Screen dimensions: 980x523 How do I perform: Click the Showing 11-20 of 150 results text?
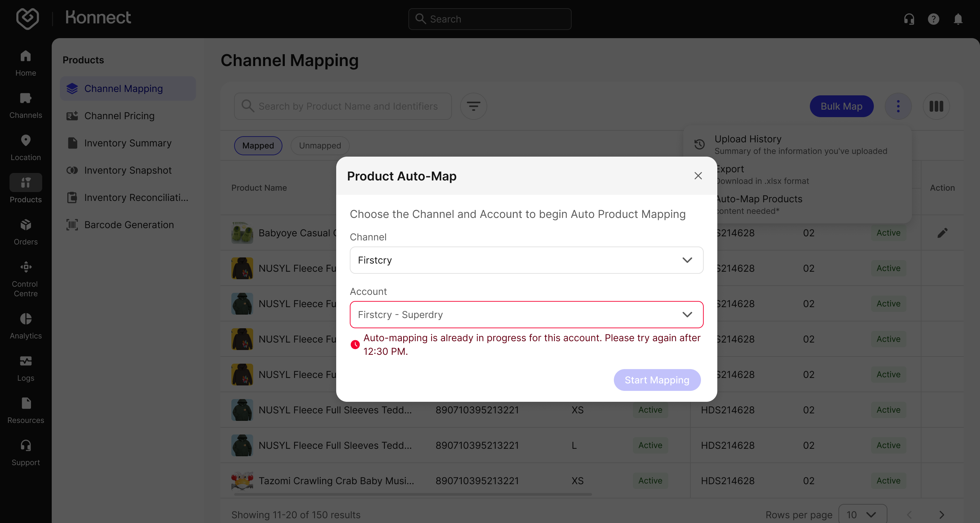click(x=296, y=514)
